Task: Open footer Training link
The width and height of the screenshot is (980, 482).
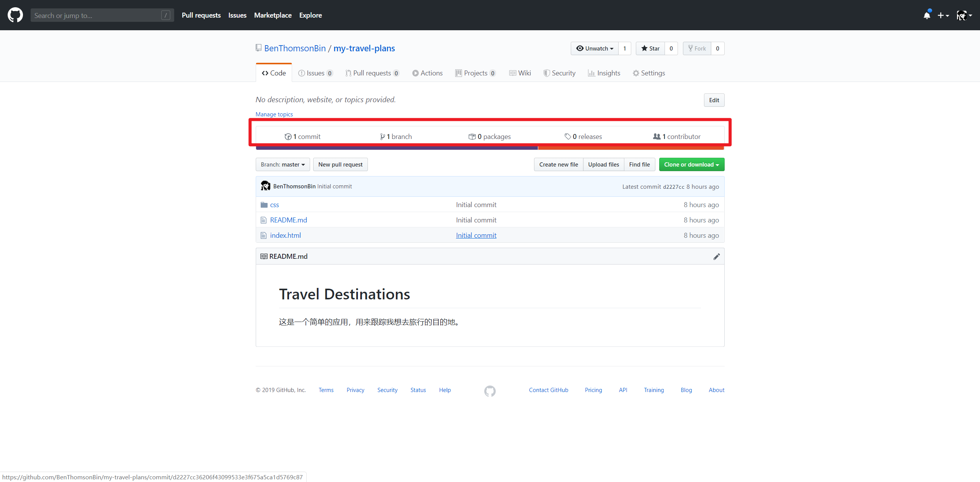Action: point(654,390)
